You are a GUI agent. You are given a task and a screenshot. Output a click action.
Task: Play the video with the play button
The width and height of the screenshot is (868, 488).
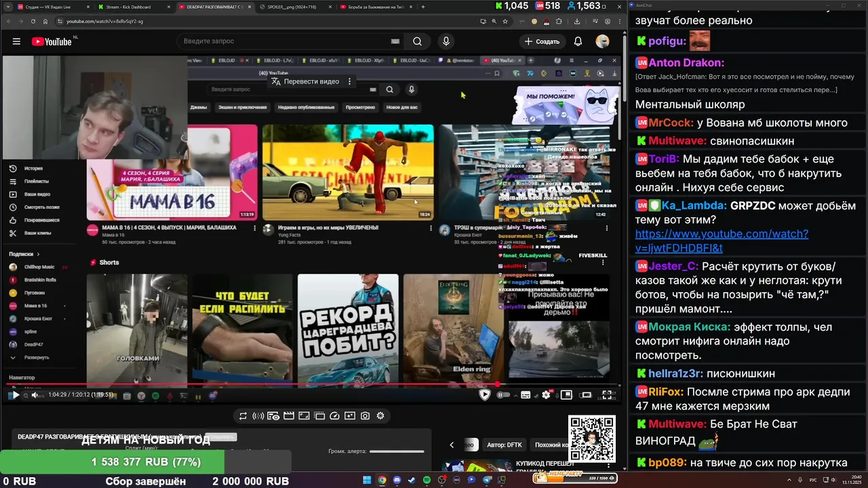click(16, 395)
